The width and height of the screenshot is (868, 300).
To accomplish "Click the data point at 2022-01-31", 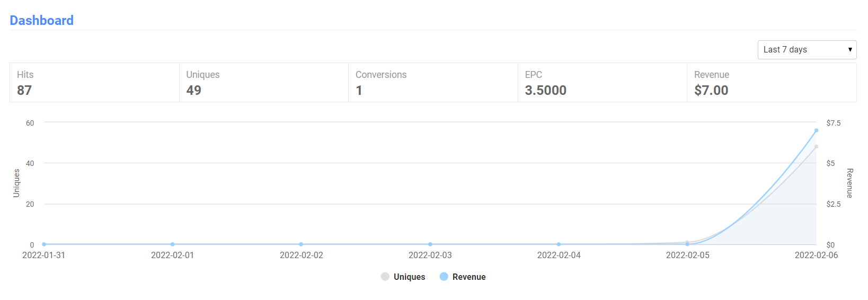I will 44,244.
